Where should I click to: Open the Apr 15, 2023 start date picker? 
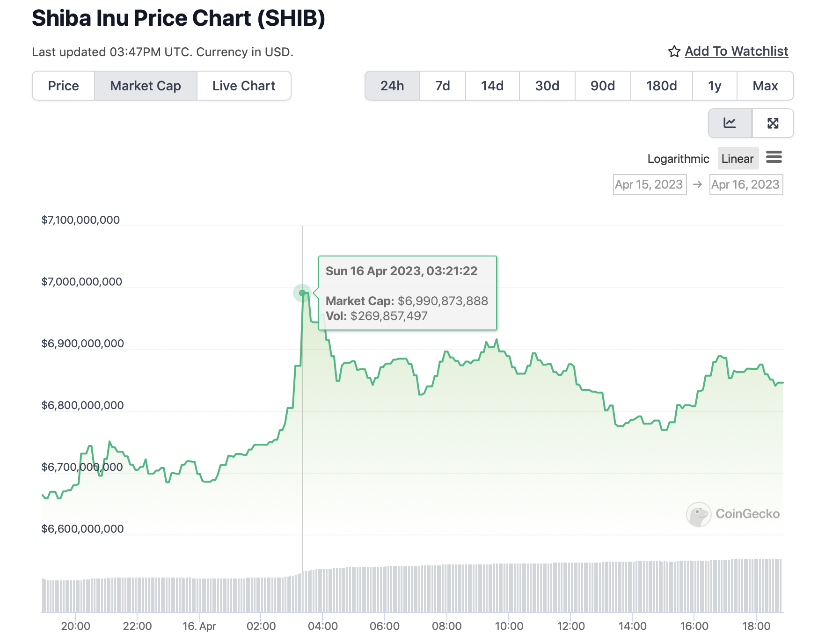click(649, 184)
